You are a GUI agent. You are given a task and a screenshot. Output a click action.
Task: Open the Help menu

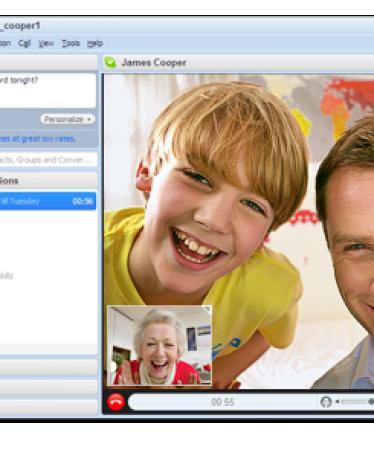pyautogui.click(x=95, y=43)
